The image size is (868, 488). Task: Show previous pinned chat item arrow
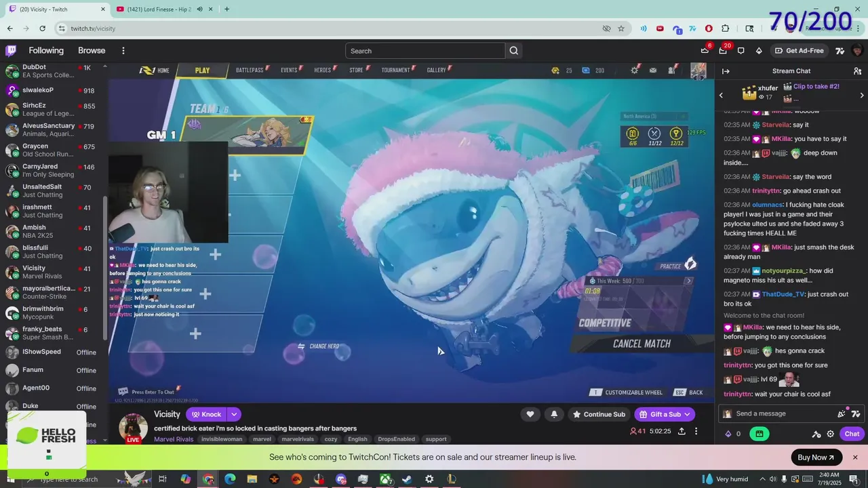coord(721,96)
